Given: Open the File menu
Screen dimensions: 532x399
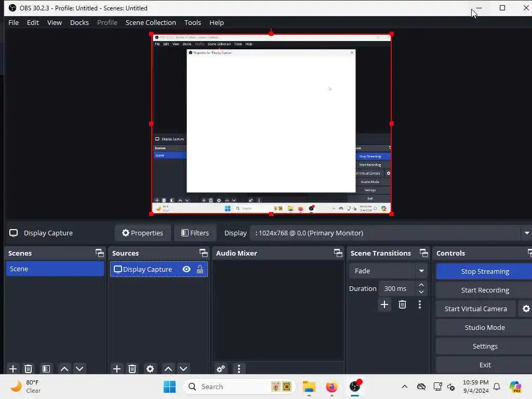Looking at the screenshot, I should [14, 23].
